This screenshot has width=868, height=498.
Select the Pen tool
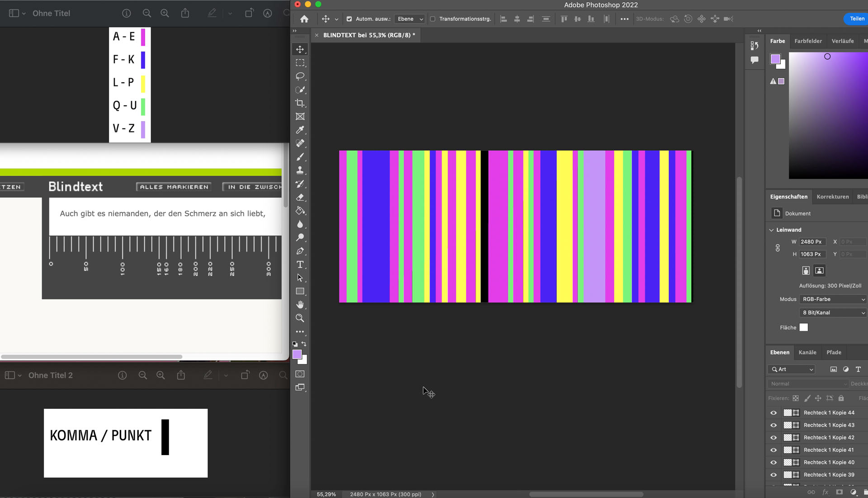pyautogui.click(x=300, y=251)
